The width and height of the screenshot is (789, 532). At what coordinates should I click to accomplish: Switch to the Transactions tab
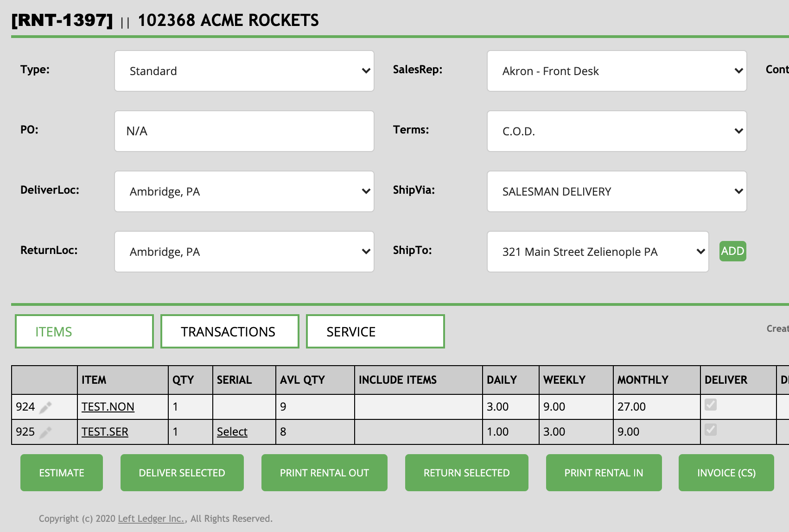coord(229,331)
